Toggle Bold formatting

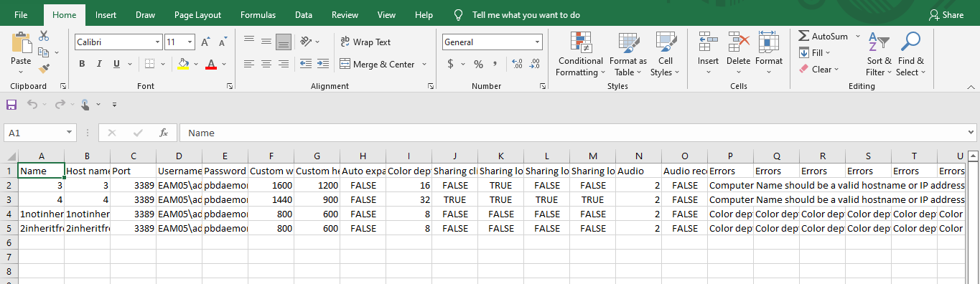(81, 64)
